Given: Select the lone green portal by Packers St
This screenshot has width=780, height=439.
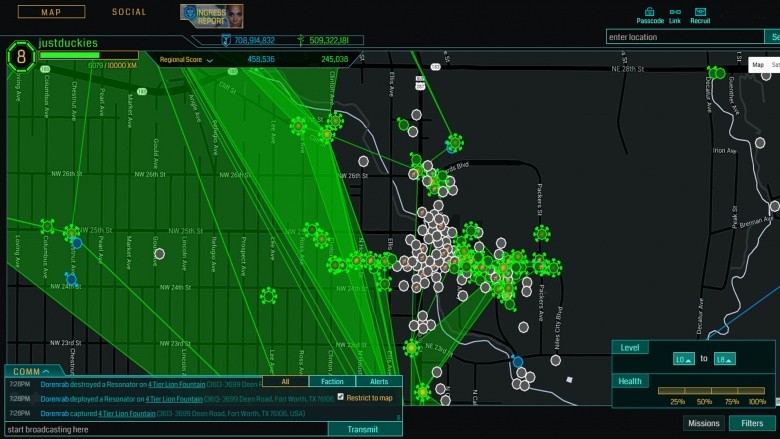Looking at the screenshot, I should (542, 233).
